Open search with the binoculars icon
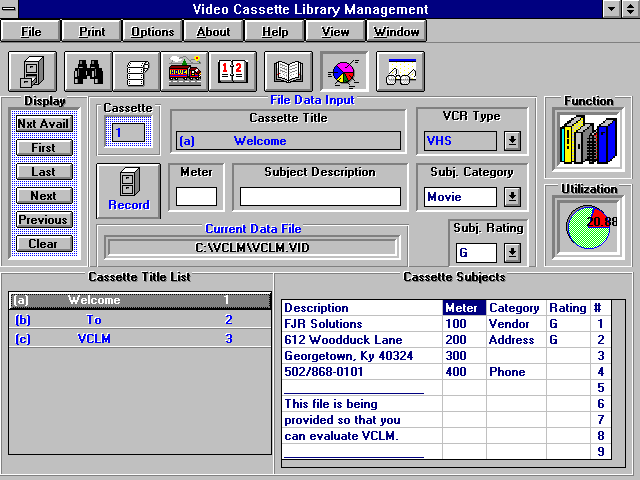640x480 pixels. 88,71
